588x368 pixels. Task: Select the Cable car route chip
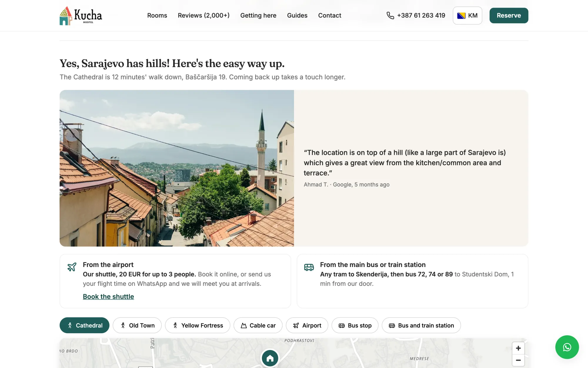258,325
